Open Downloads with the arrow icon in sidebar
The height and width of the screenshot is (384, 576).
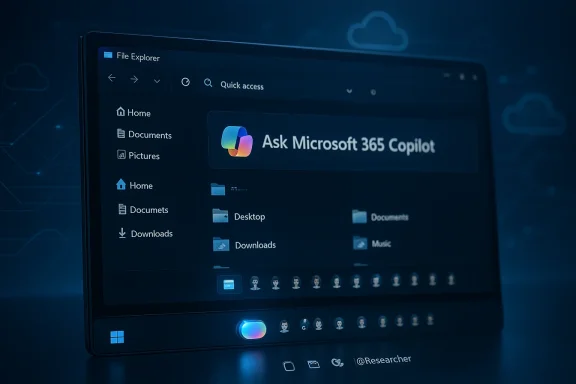click(145, 233)
